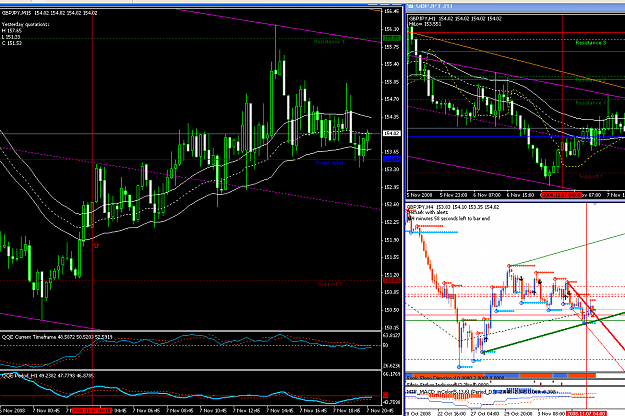Click the red date tag on the H1 time axis
Image resolution: width=625 pixels, height=416 pixels.
click(x=561, y=195)
